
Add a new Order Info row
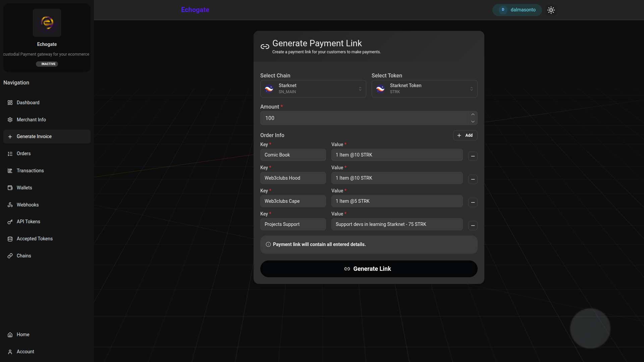tap(465, 135)
